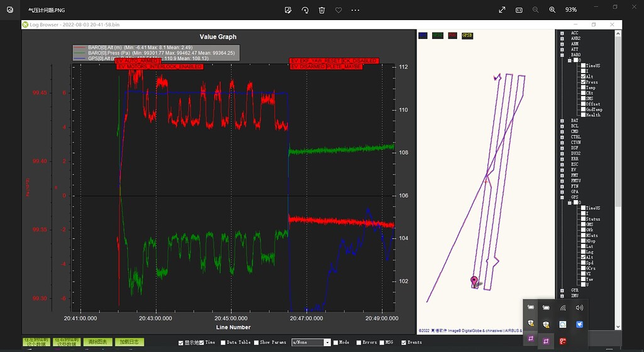Uncheck GPS Alt checkbox
The width and height of the screenshot is (644, 352).
[583, 257]
